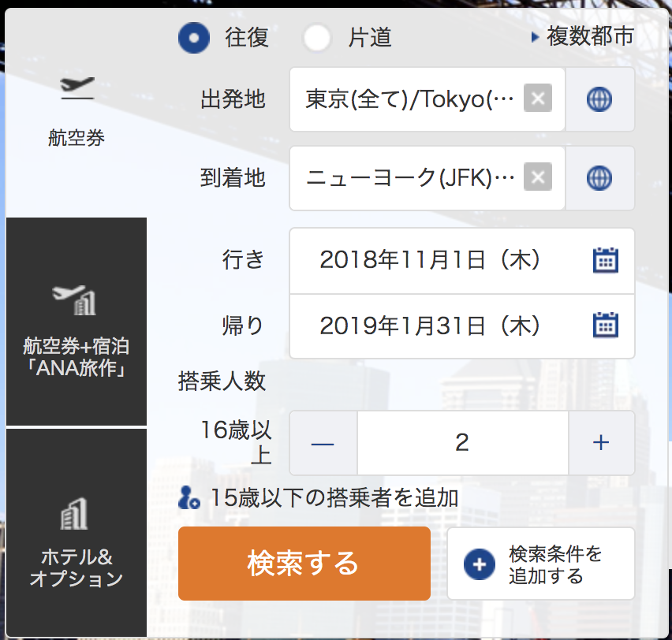The image size is (672, 640).
Task: Click the add-child-passenger person icon
Action: click(189, 498)
